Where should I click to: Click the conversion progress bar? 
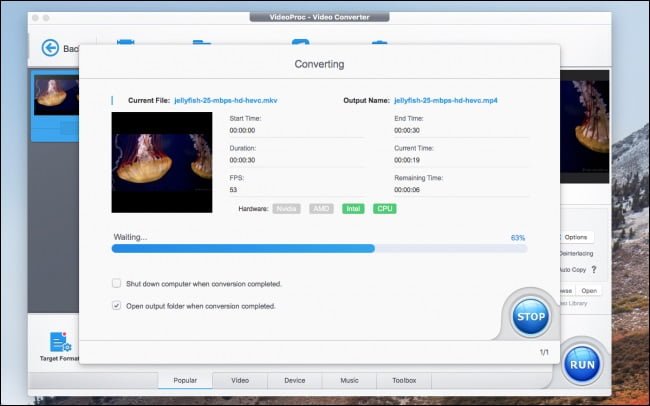(x=319, y=248)
